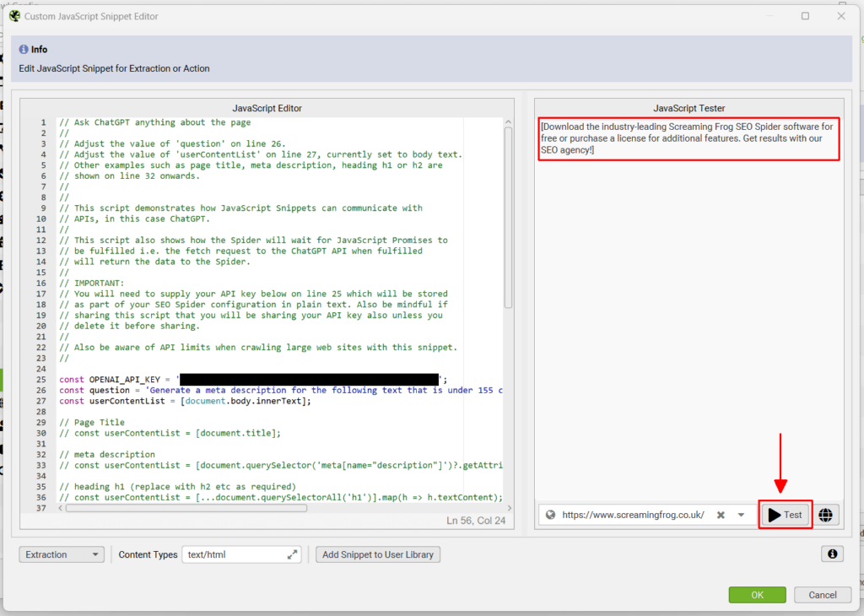Expand Content Types field with arrows icon

(x=292, y=554)
